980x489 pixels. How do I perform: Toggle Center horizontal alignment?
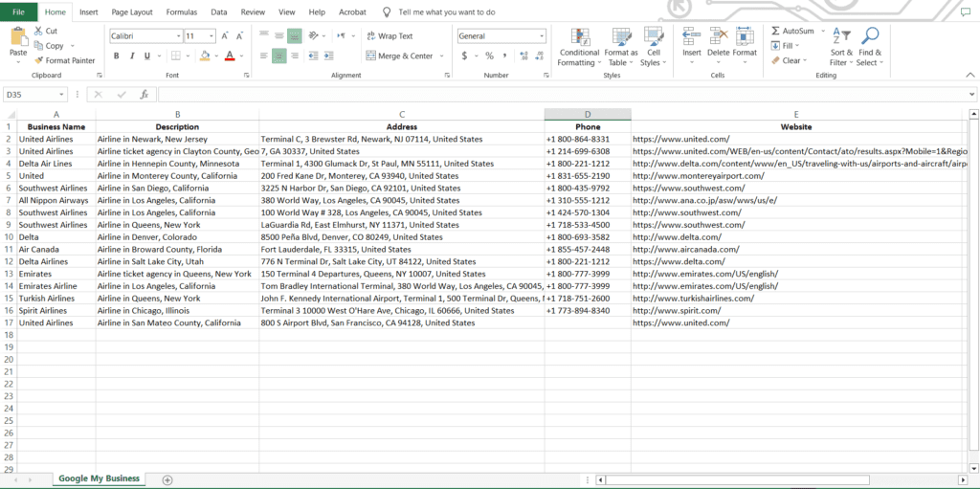point(278,56)
